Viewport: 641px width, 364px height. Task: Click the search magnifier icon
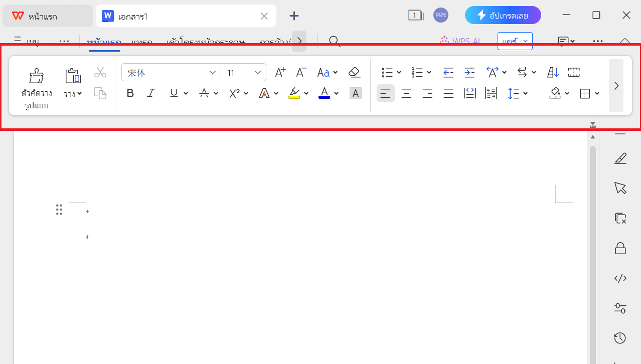[335, 41]
